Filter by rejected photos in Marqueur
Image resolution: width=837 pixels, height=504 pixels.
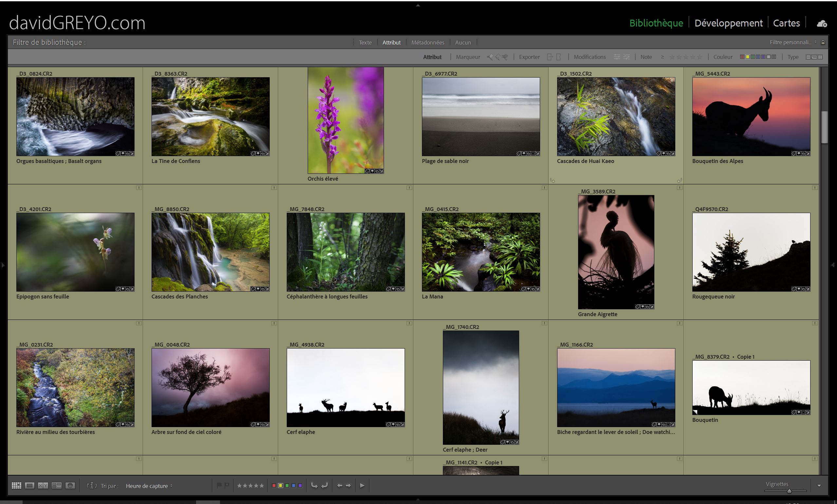(505, 57)
